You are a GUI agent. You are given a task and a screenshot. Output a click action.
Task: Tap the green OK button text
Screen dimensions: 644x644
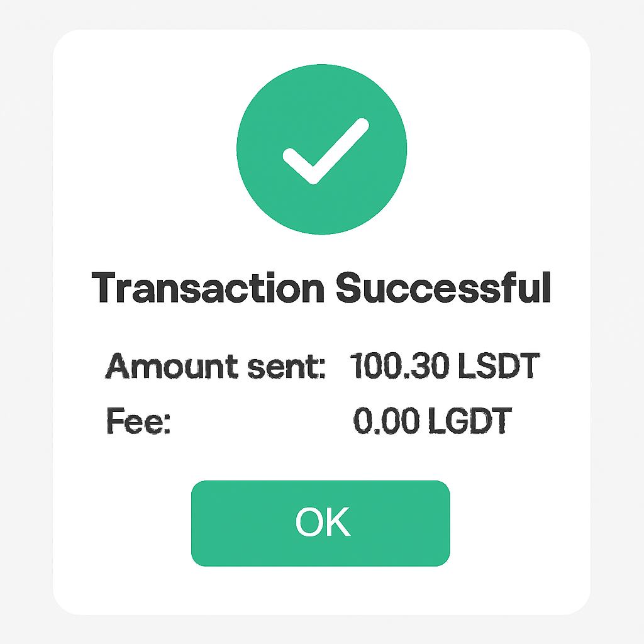[x=321, y=521]
